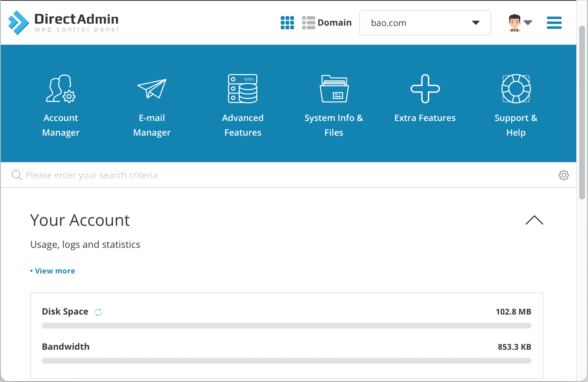This screenshot has width=588, height=382.
Task: Open Extra Features plus icon
Action: (425, 89)
